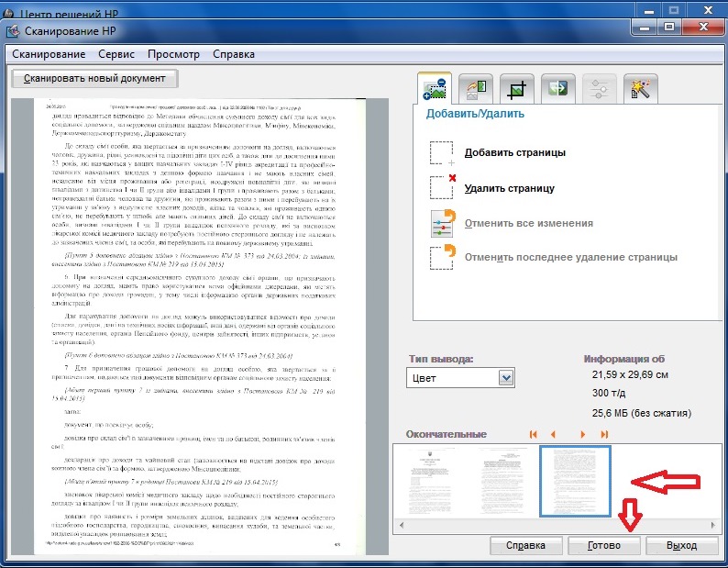The width and height of the screenshot is (728, 568).
Task: Jump to first thumbnail page arrow
Action: (x=533, y=434)
